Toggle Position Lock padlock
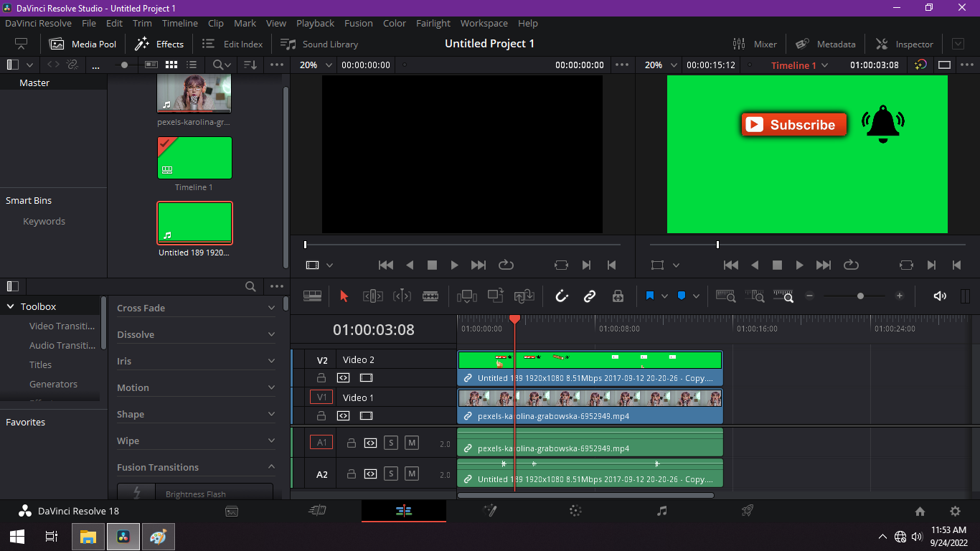Screen dimensions: 980x551 [617, 296]
